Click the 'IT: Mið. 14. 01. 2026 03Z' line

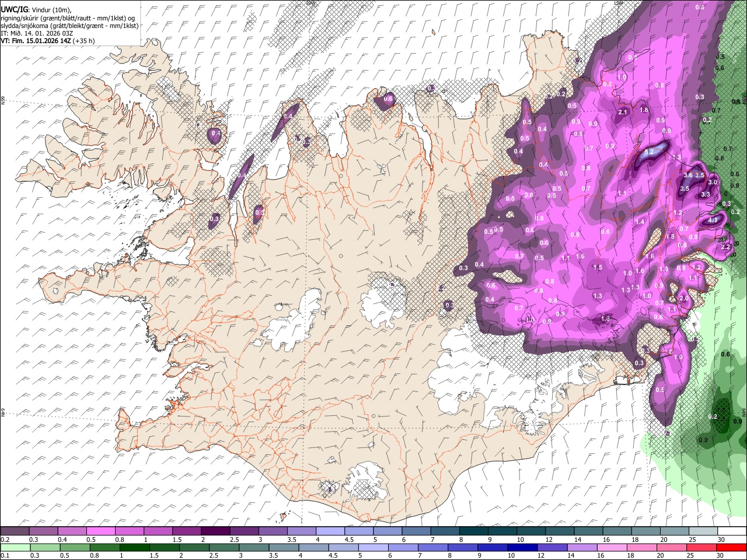[37, 33]
